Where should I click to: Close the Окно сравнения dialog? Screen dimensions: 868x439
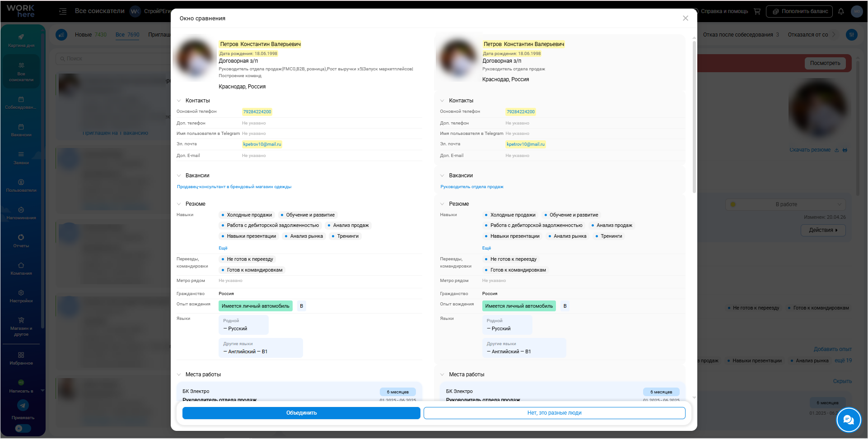[x=686, y=18]
